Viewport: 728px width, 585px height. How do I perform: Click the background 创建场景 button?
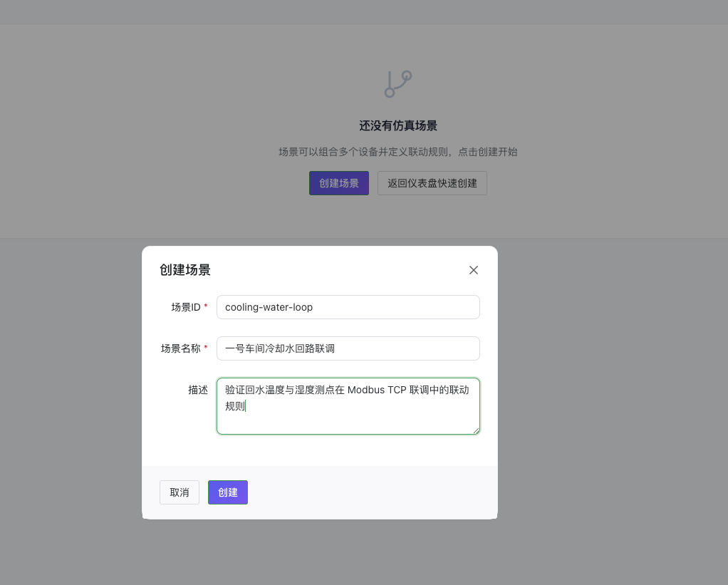click(339, 183)
